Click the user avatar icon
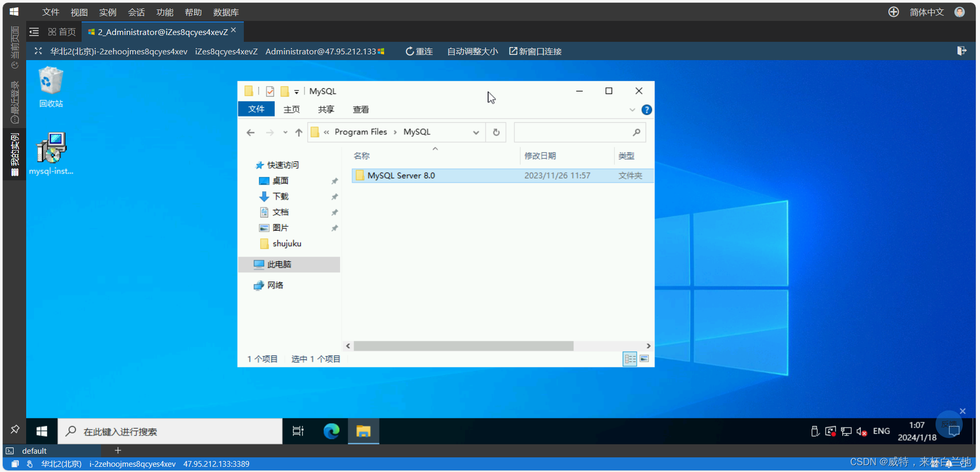The width and height of the screenshot is (980, 472). coord(960,12)
